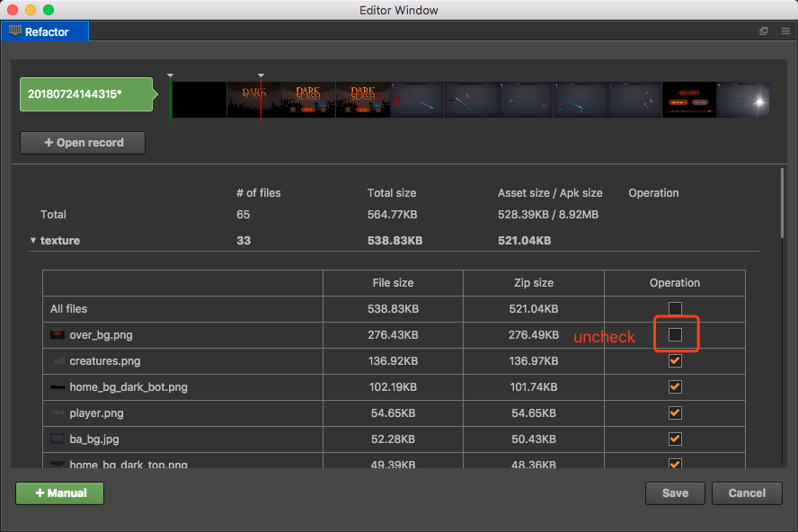Click the Zip size column header
Viewport: 798px width, 532px height.
tap(534, 282)
